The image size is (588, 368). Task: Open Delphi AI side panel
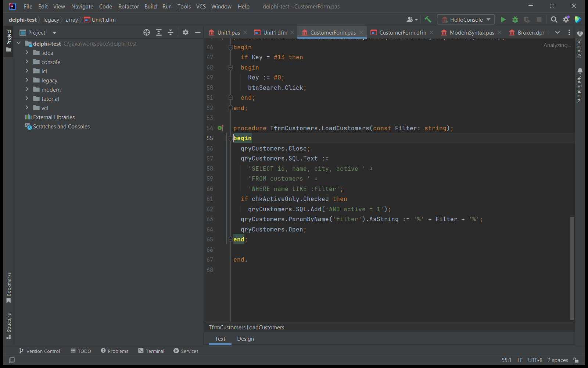[x=580, y=45]
